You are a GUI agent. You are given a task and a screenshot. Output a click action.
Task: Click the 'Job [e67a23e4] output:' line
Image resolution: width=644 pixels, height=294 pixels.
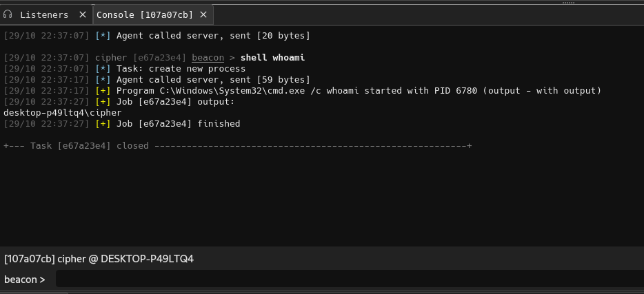coord(175,102)
